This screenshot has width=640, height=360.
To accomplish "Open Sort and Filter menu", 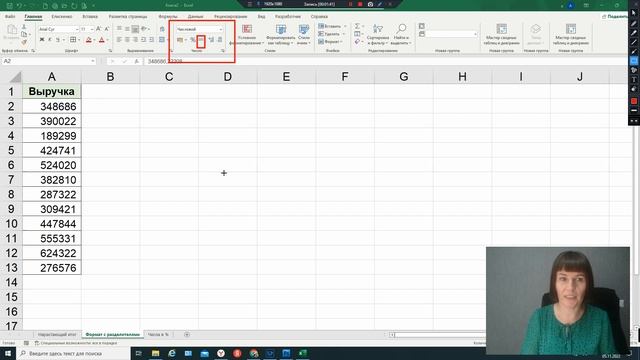I will coord(378,34).
